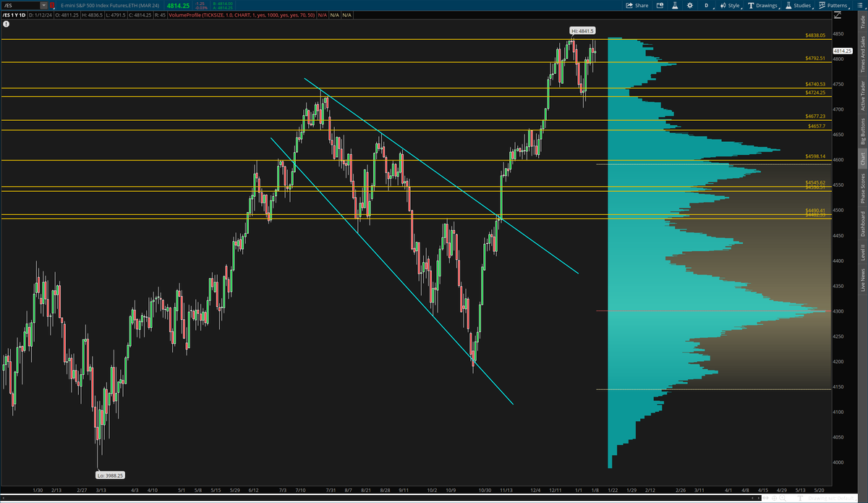The width and height of the screenshot is (868, 503).
Task: Click the 5/20 date on time axis
Action: [819, 490]
